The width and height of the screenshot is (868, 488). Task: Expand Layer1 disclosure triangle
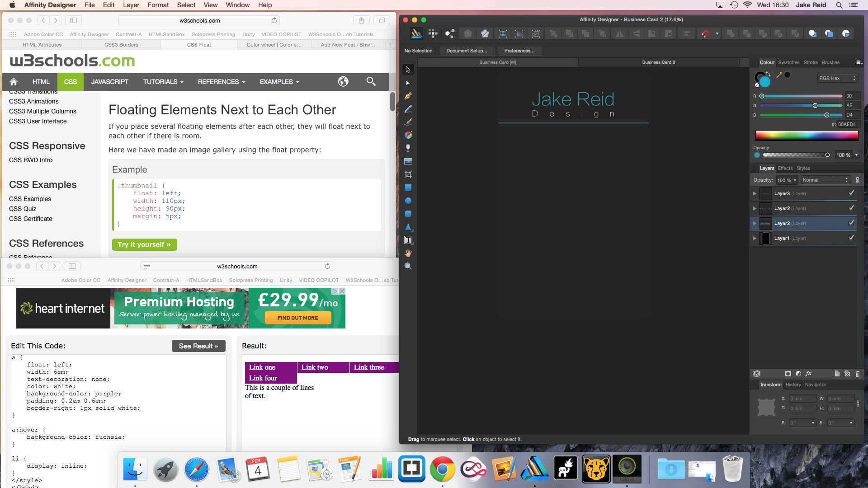click(755, 238)
